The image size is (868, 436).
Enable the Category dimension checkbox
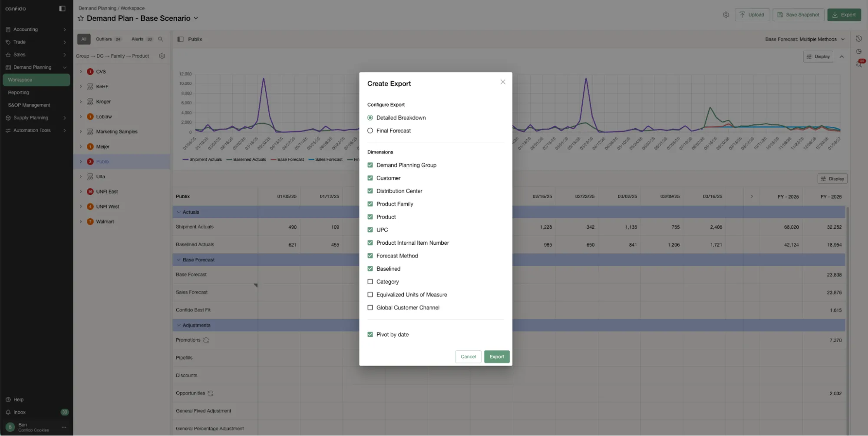370,282
